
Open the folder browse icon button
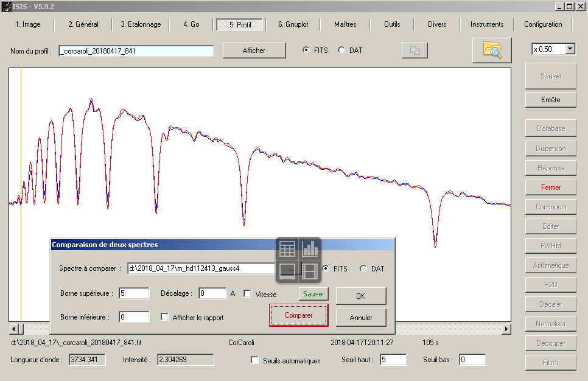tap(492, 51)
